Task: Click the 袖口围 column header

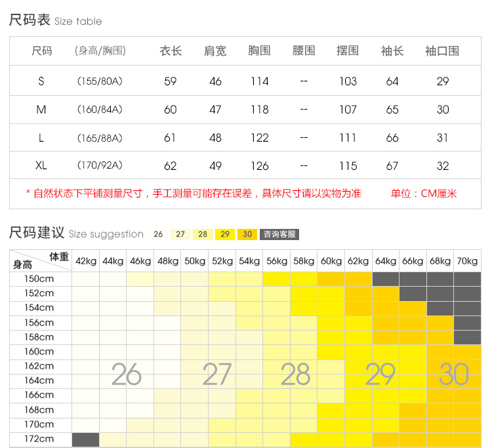Action: tap(442, 51)
